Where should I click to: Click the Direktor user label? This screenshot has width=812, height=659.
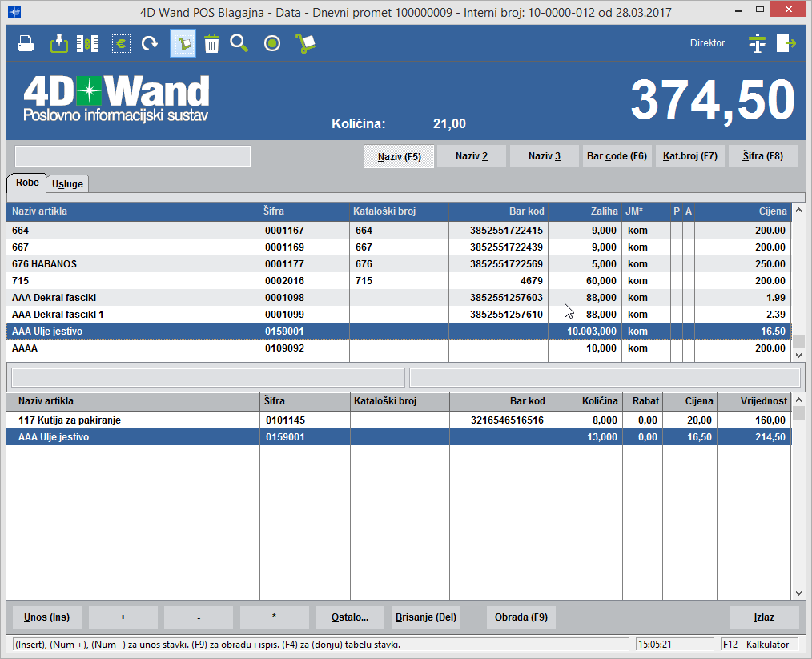coord(707,43)
